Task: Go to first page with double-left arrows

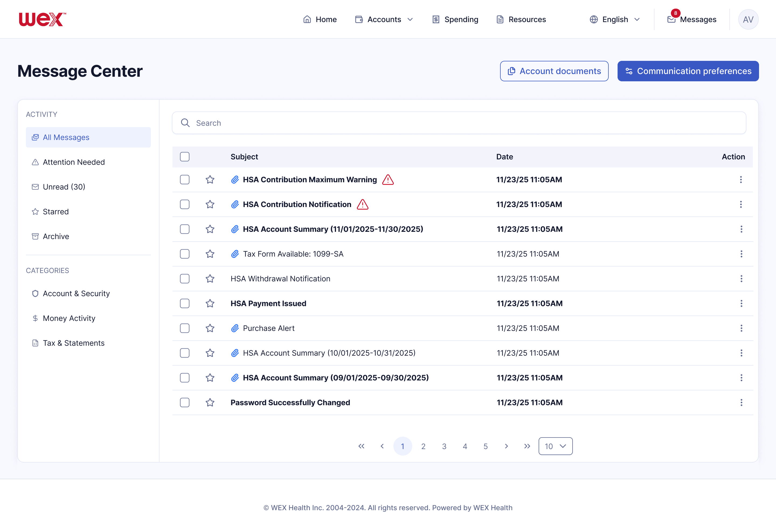Action: tap(361, 447)
